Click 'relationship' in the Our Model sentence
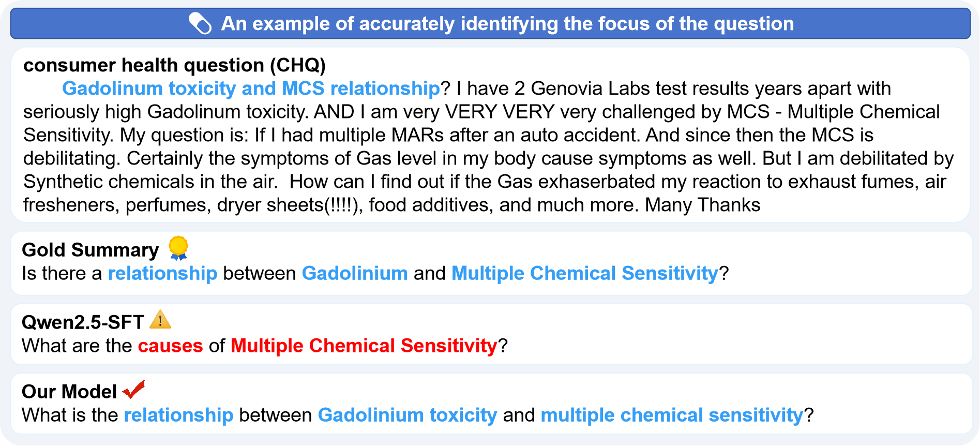The image size is (980, 446). 178,415
